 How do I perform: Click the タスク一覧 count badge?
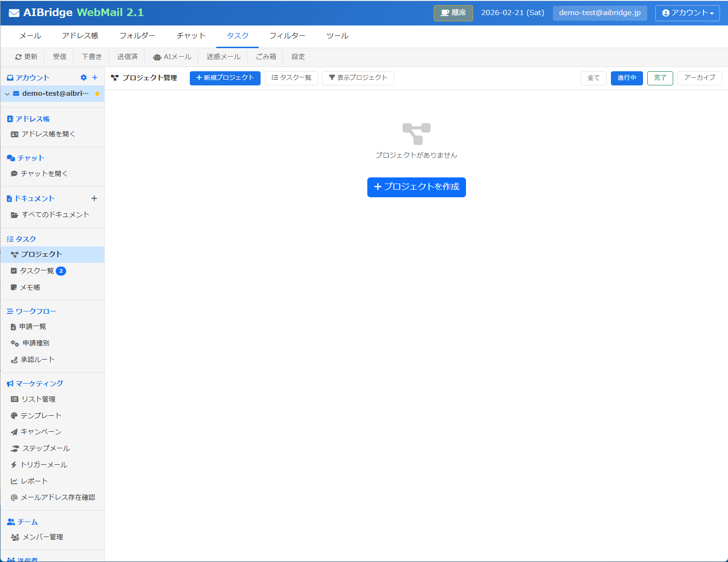tap(61, 271)
